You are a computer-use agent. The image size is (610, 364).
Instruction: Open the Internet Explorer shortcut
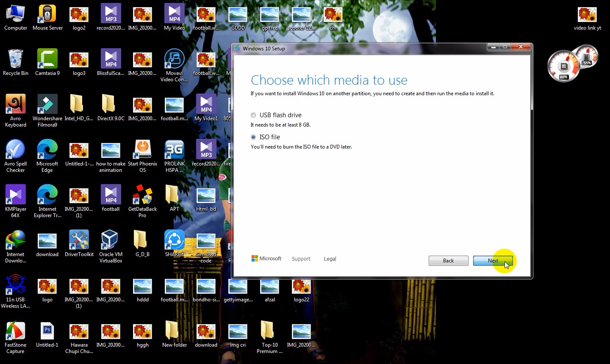pos(47,201)
